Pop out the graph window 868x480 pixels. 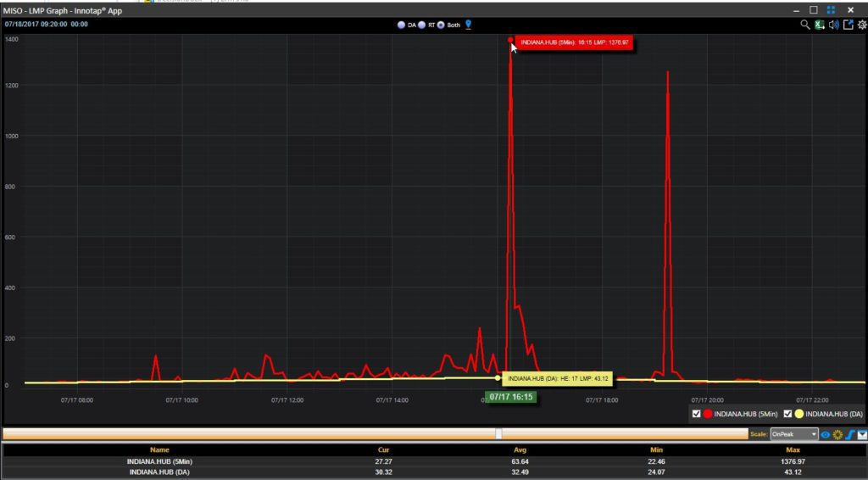[x=848, y=25]
